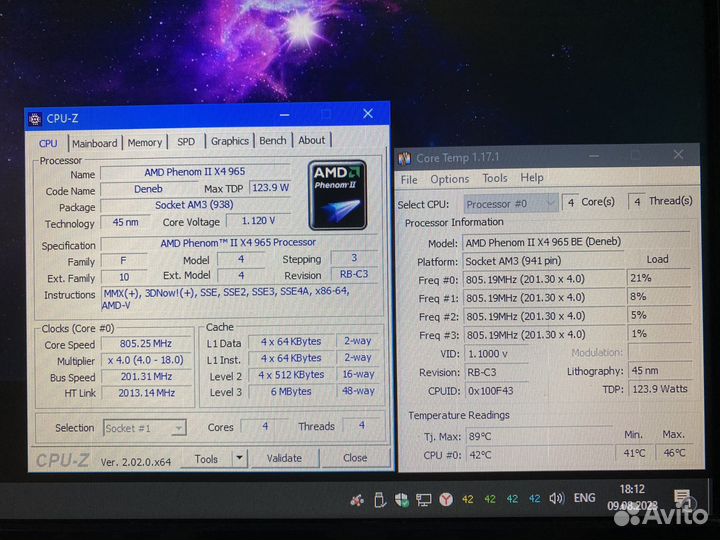Viewport: 720px width, 540px height.
Task: Open the File menu in Core Temp
Action: click(409, 180)
